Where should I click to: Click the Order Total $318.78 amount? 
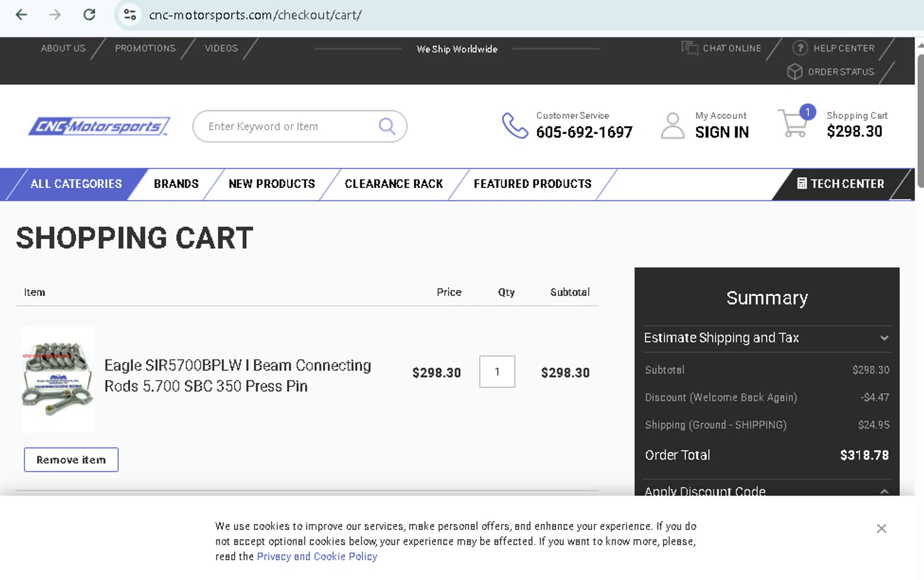click(x=864, y=455)
